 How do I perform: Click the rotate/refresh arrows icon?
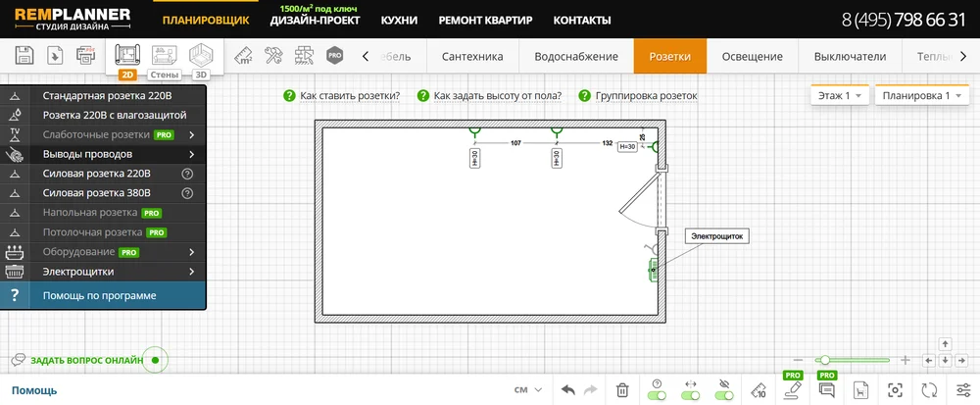point(929,389)
